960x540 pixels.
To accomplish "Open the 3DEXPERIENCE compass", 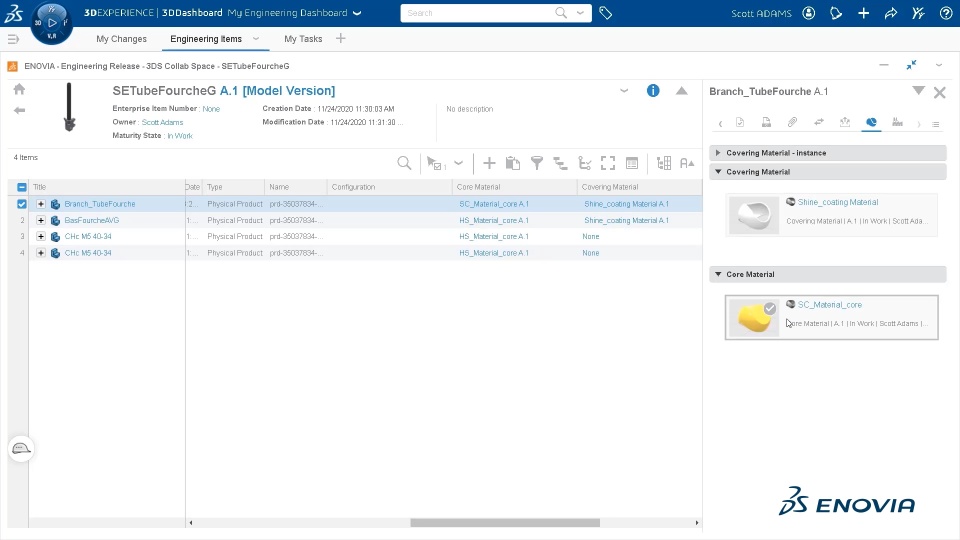I will pyautogui.click(x=52, y=23).
